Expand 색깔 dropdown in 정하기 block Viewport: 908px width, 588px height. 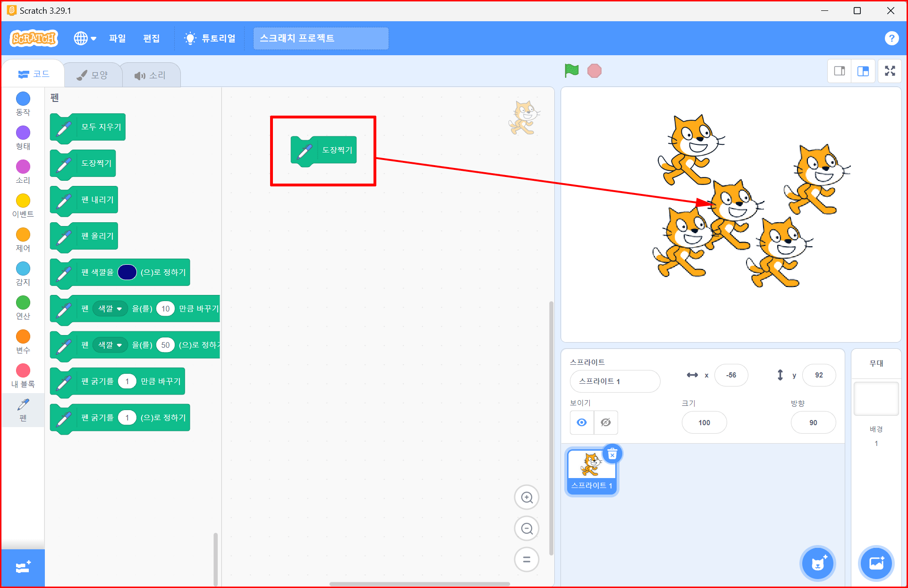pos(110,345)
